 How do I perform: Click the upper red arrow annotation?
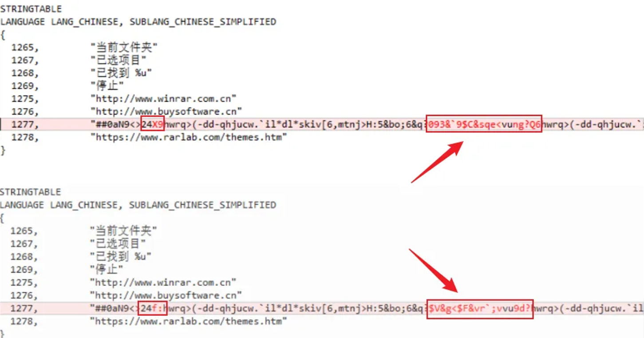click(438, 162)
